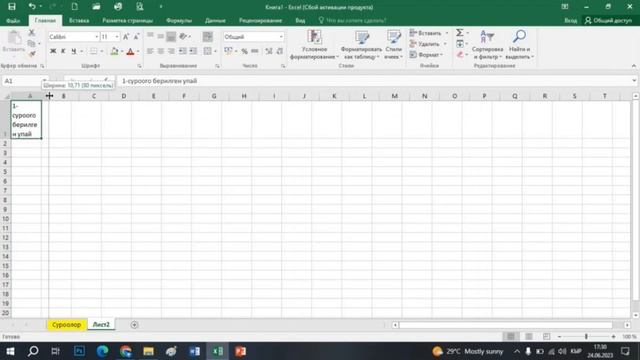Increase the cell indent
Image resolution: width=640 pixels, height=360 pixels.
pyautogui.click(x=193, y=51)
